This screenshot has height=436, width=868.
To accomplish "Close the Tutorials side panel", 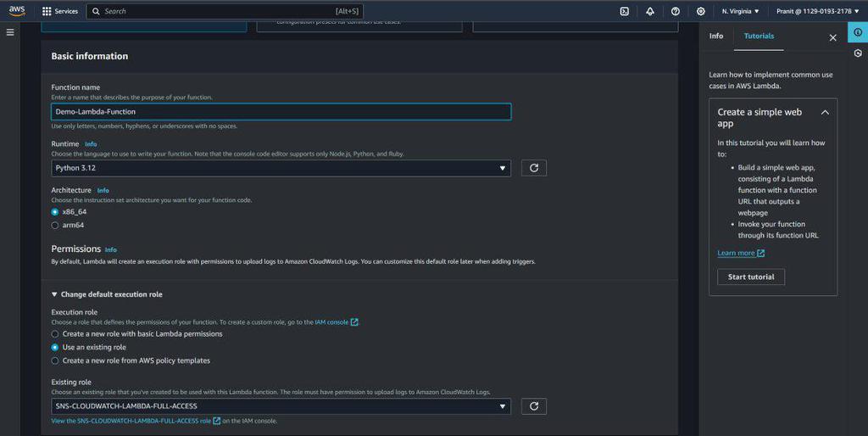I will [x=832, y=37].
